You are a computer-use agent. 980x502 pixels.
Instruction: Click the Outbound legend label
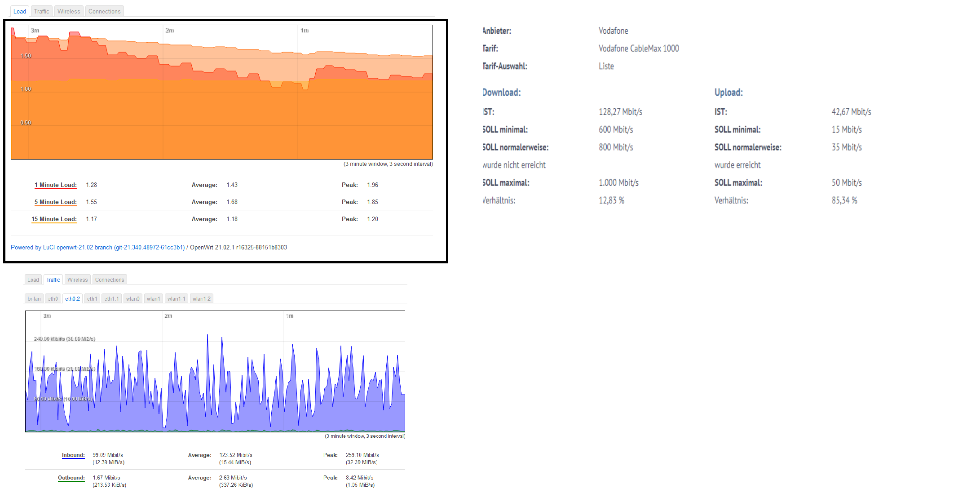point(71,478)
